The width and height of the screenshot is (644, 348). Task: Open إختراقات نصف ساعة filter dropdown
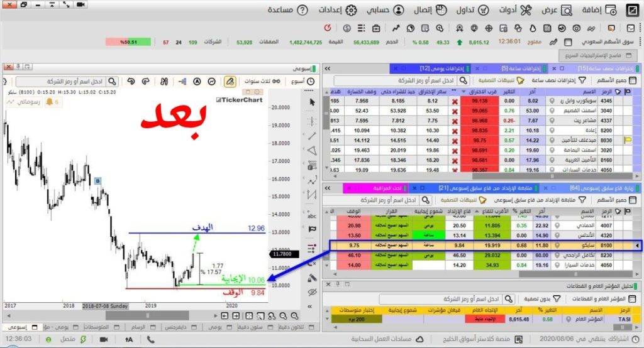[558, 81]
